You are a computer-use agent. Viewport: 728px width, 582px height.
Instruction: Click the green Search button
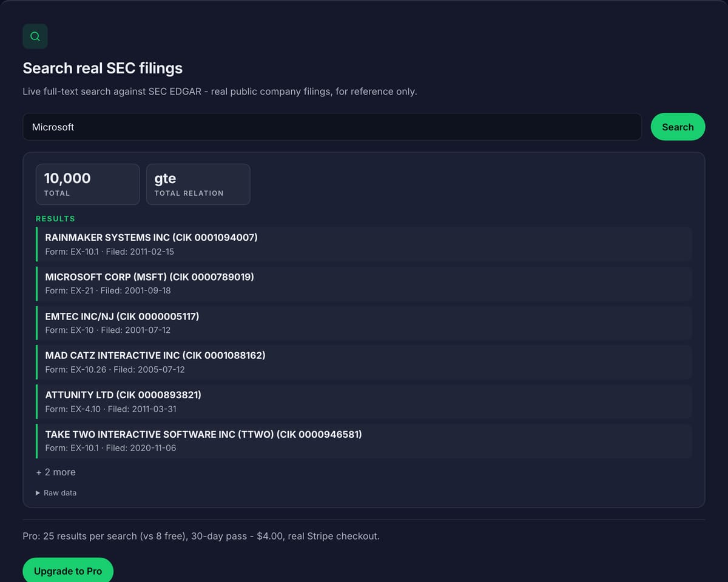678,127
